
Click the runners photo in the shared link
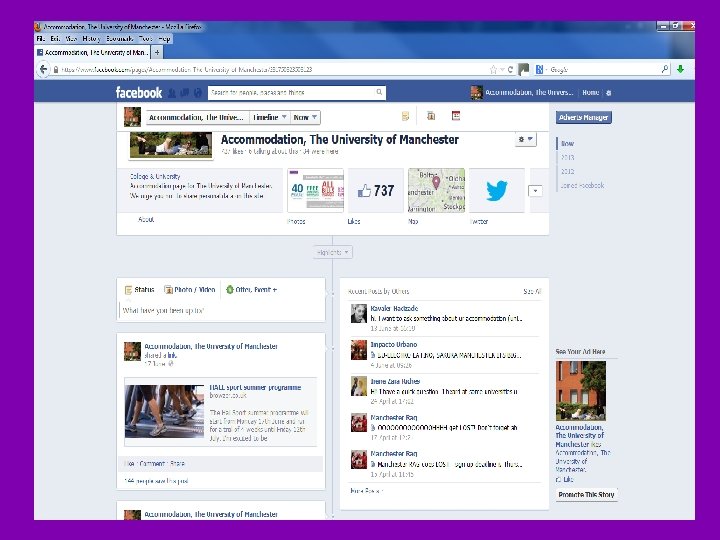[164, 411]
